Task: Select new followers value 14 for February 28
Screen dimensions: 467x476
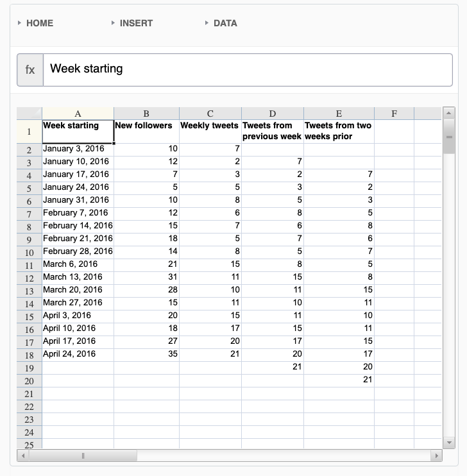Action: tap(147, 253)
